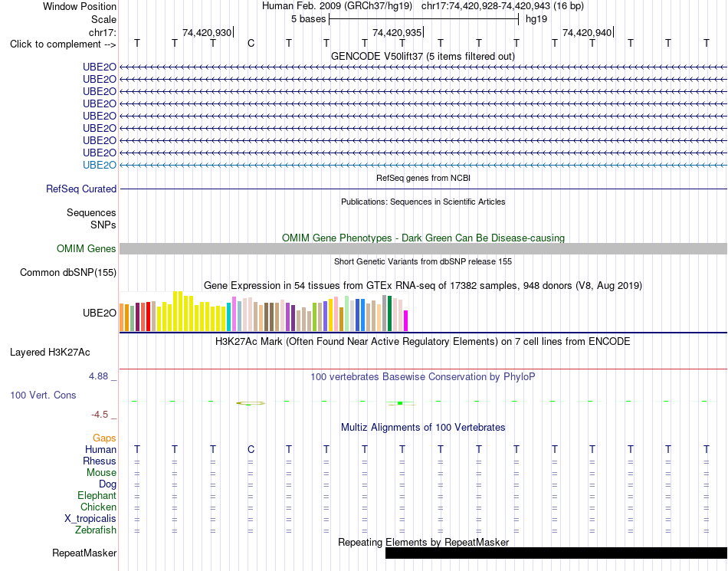Click 'Multiz Alignments of 100 Vertebrates' title
The width and height of the screenshot is (728, 571).
point(423,427)
